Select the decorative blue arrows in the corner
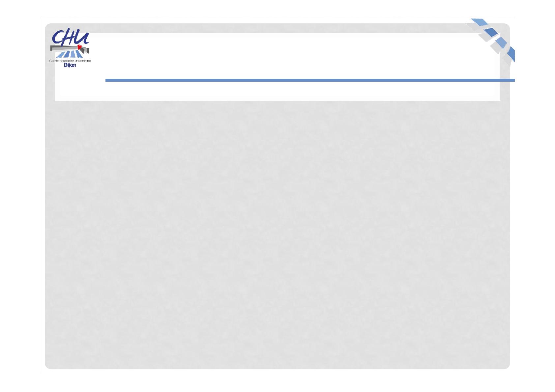 click(491, 42)
